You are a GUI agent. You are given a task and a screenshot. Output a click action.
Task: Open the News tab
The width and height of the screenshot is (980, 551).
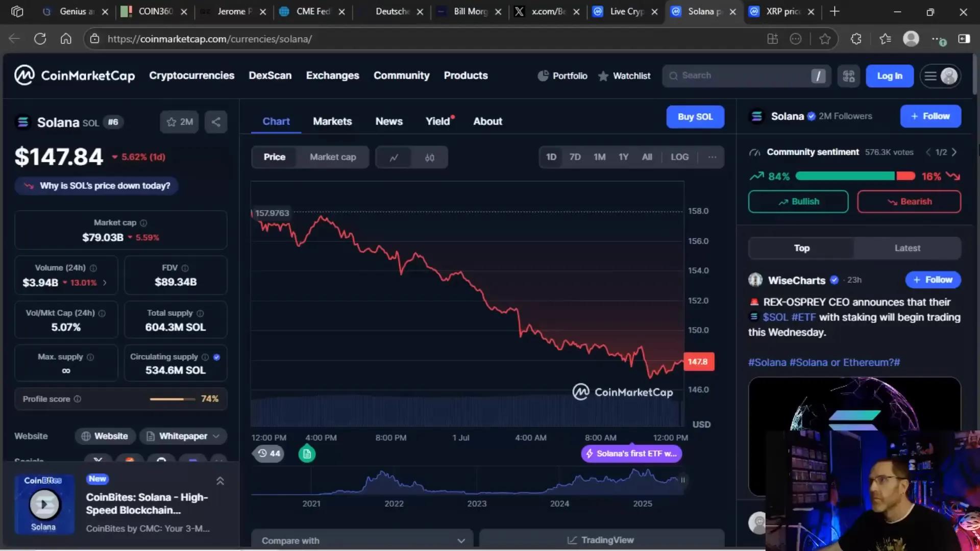click(x=389, y=121)
